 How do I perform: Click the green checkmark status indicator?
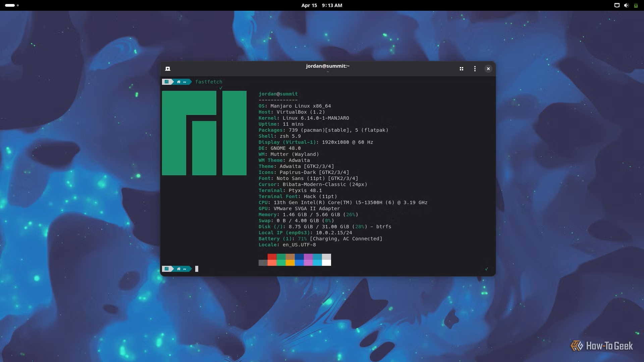pyautogui.click(x=221, y=88)
